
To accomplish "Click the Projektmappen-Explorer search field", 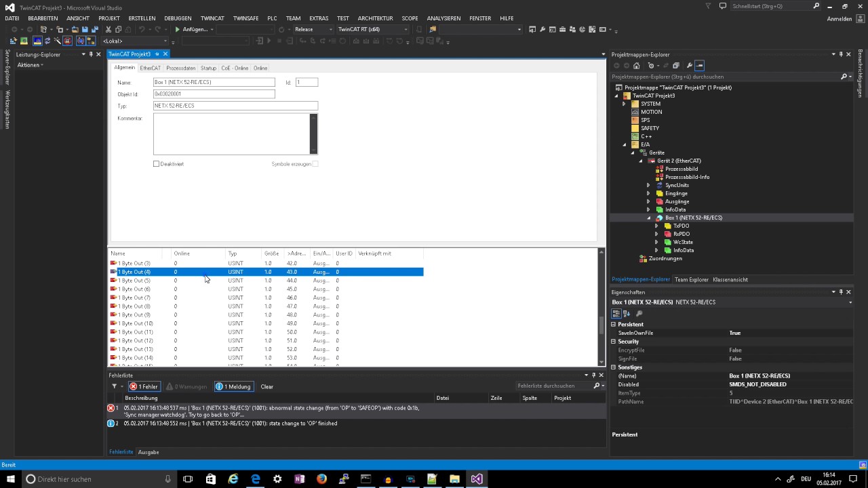I will click(725, 77).
